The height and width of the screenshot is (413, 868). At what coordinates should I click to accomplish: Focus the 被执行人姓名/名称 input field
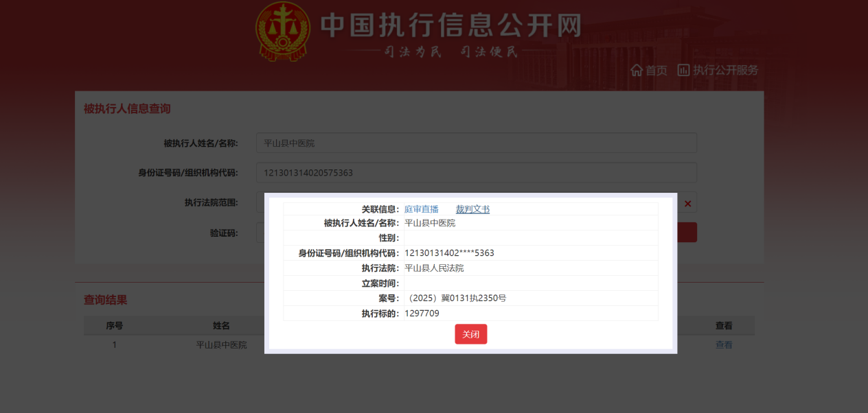[x=476, y=143]
